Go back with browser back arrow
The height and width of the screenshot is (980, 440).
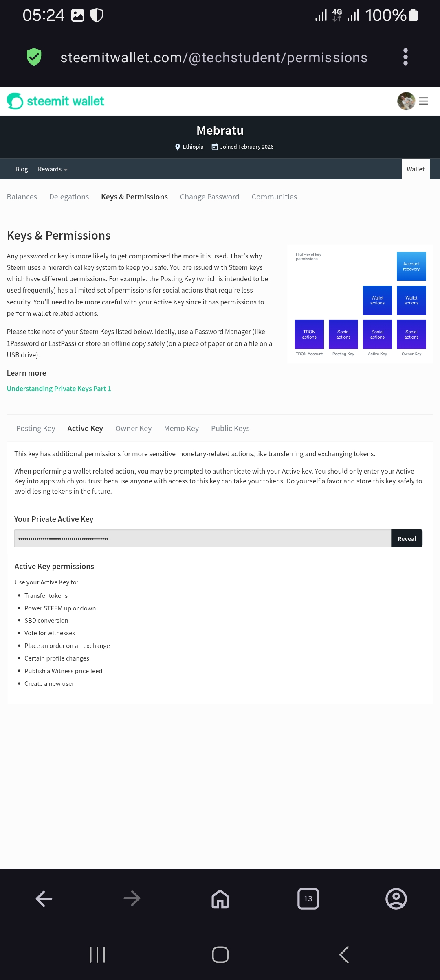(x=44, y=899)
